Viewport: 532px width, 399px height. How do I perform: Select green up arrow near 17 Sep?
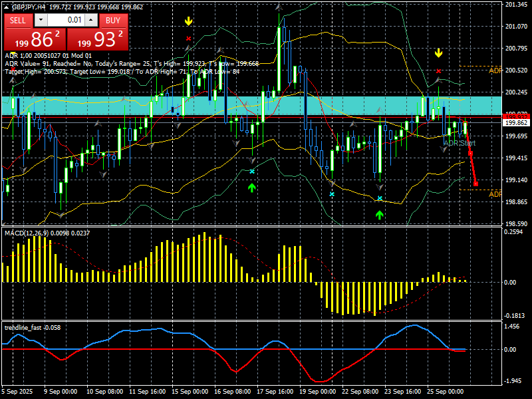251,188
